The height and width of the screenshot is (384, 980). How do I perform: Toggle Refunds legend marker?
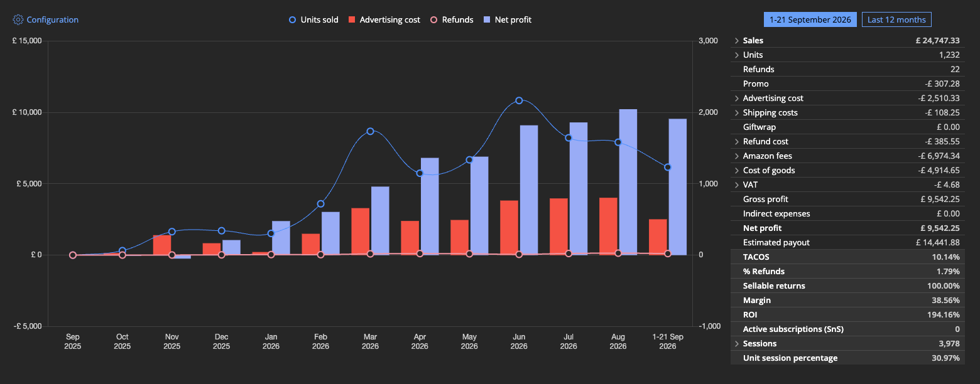[x=433, y=20]
